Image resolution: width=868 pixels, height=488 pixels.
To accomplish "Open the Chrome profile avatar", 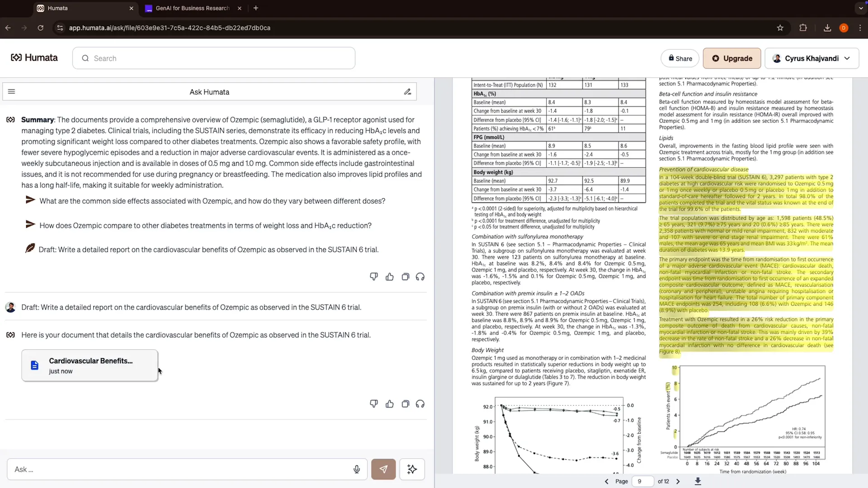I will tap(844, 28).
